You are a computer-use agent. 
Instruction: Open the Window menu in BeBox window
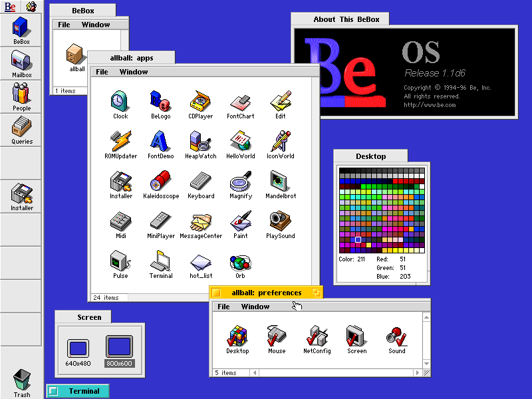coord(96,25)
